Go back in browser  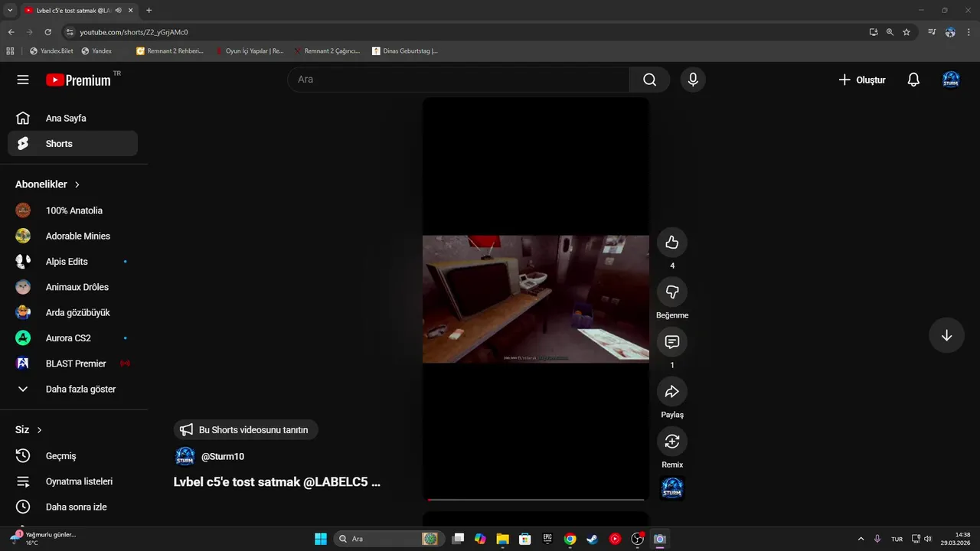point(11,32)
